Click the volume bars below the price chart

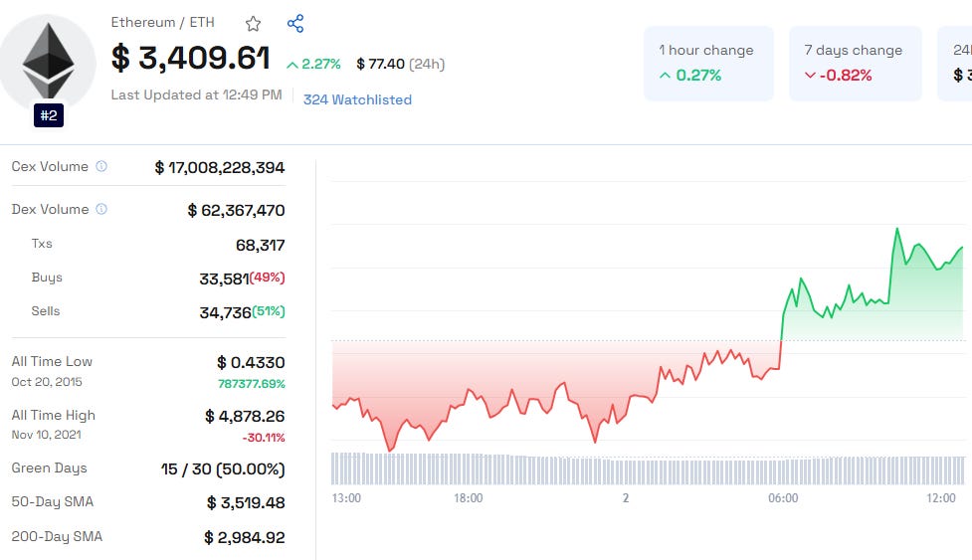(x=649, y=468)
